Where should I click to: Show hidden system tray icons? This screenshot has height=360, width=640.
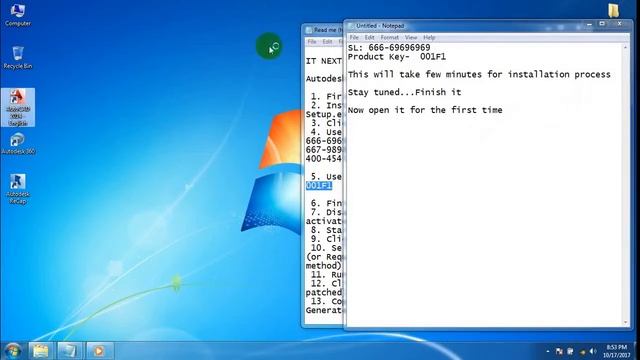547,351
